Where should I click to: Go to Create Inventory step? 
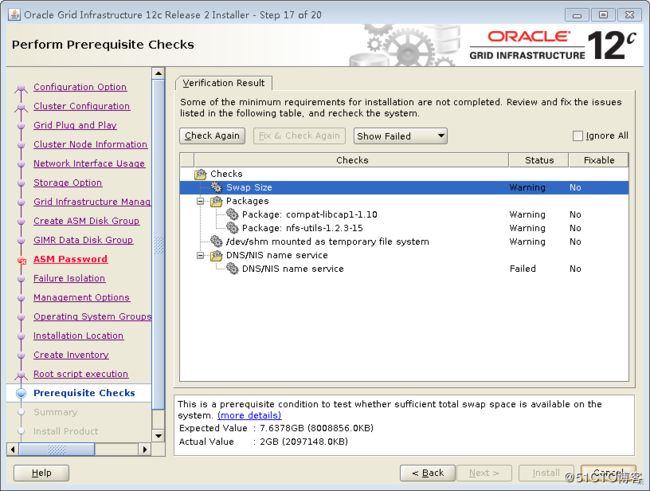[x=71, y=355]
